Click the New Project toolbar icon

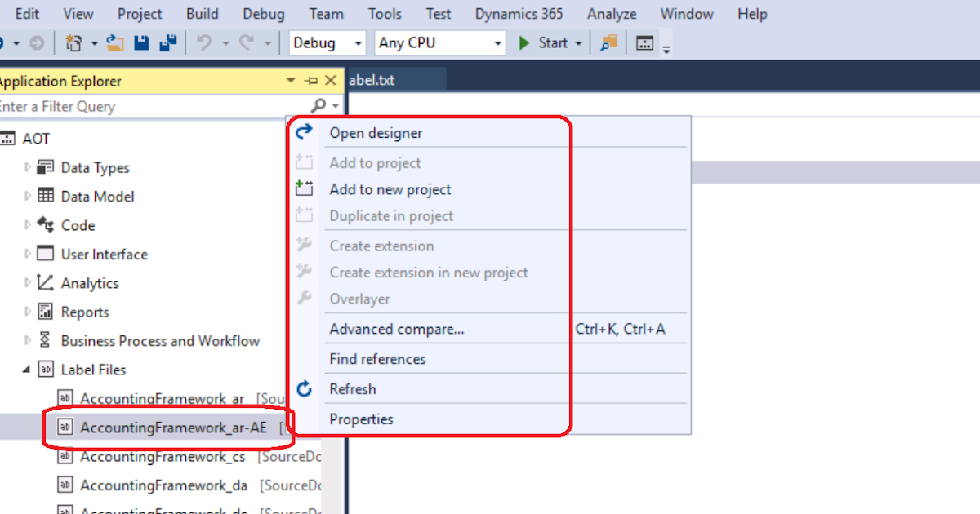pyautogui.click(x=75, y=42)
